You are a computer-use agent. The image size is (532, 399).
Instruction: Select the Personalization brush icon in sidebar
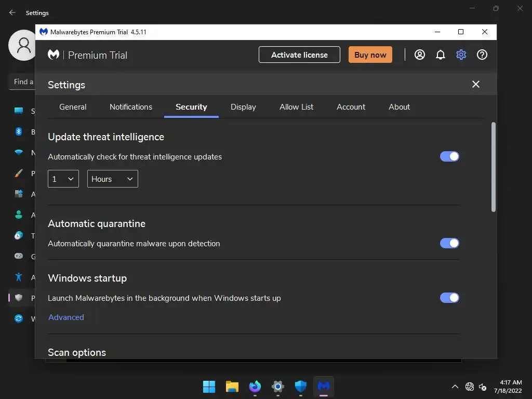pyautogui.click(x=19, y=173)
